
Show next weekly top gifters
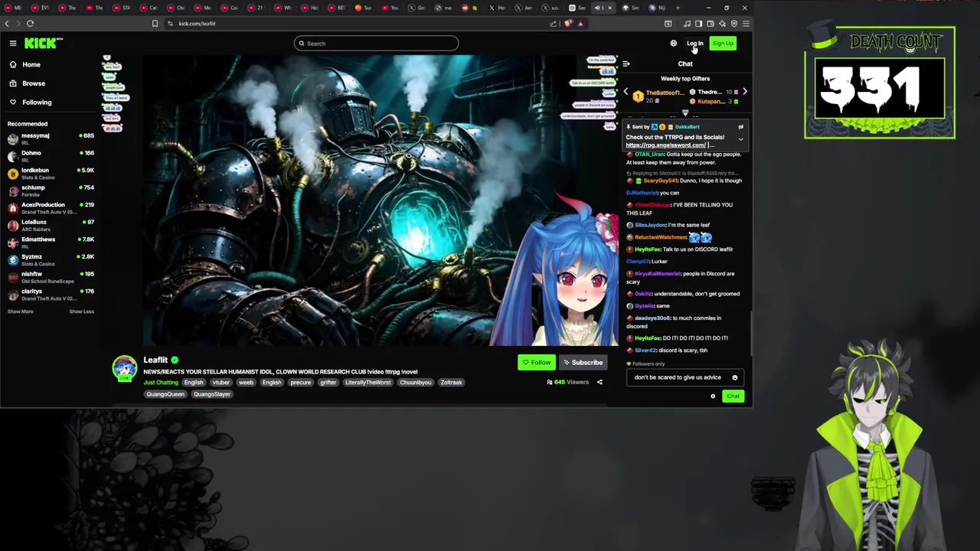coord(744,92)
